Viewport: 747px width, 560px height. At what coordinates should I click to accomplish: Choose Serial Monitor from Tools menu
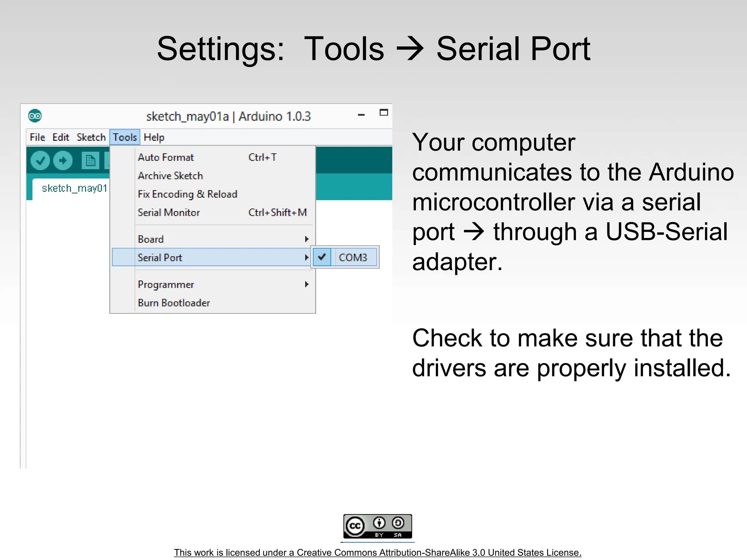169,213
